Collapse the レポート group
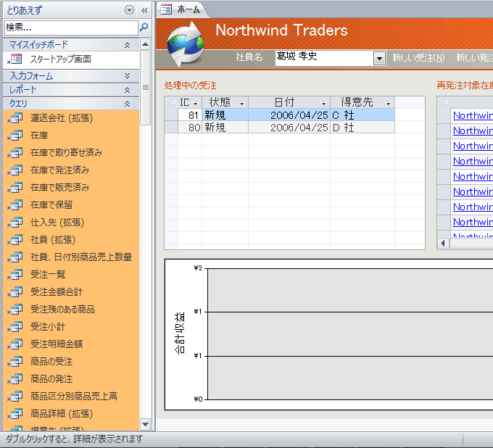This screenshot has height=448, width=493. click(x=127, y=90)
